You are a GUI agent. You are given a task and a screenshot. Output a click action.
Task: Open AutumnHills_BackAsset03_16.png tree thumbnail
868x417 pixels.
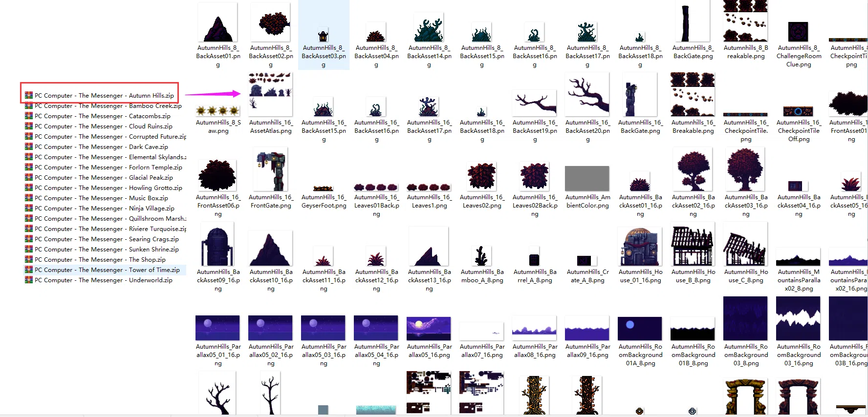(x=745, y=169)
